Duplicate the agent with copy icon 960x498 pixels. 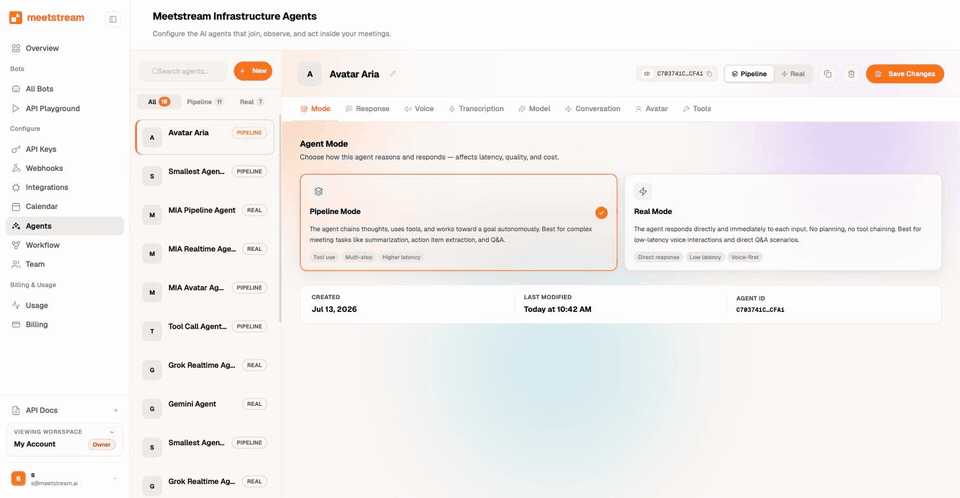[x=828, y=74]
